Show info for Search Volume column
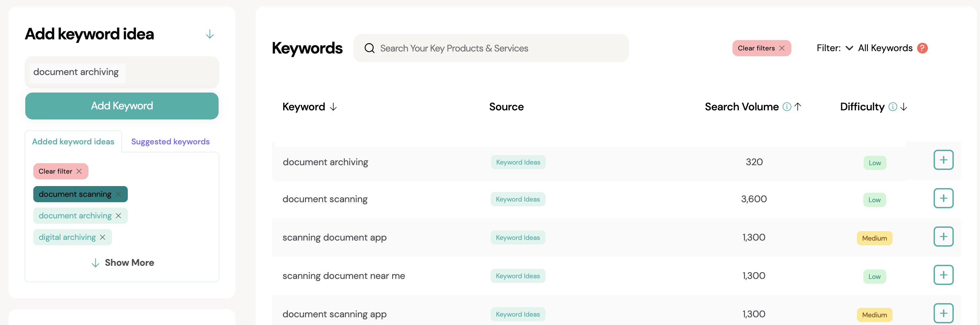 click(787, 107)
